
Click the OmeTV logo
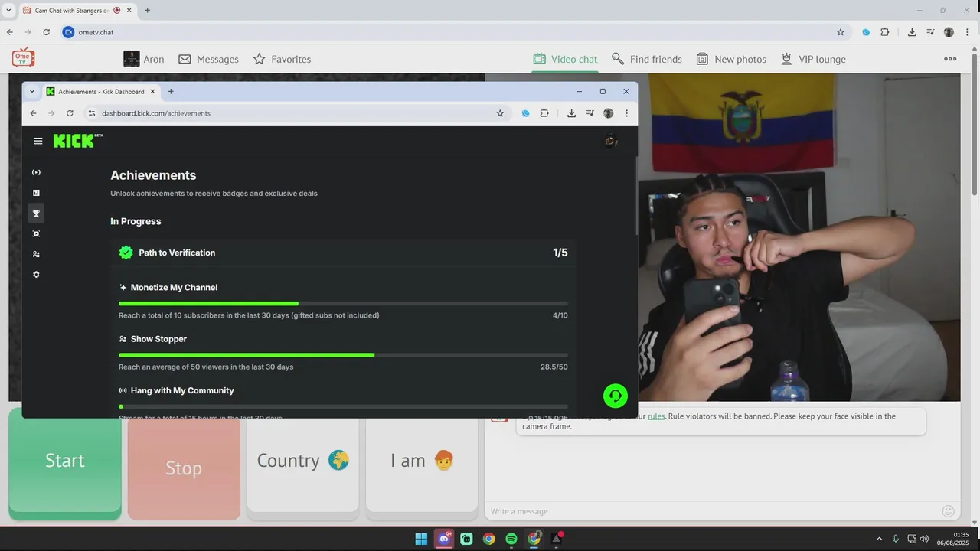(x=24, y=57)
